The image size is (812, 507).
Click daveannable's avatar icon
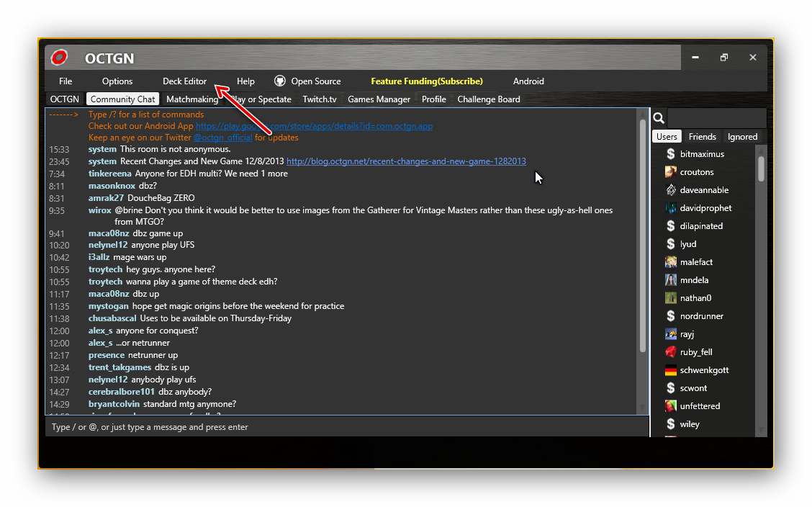[x=671, y=190]
